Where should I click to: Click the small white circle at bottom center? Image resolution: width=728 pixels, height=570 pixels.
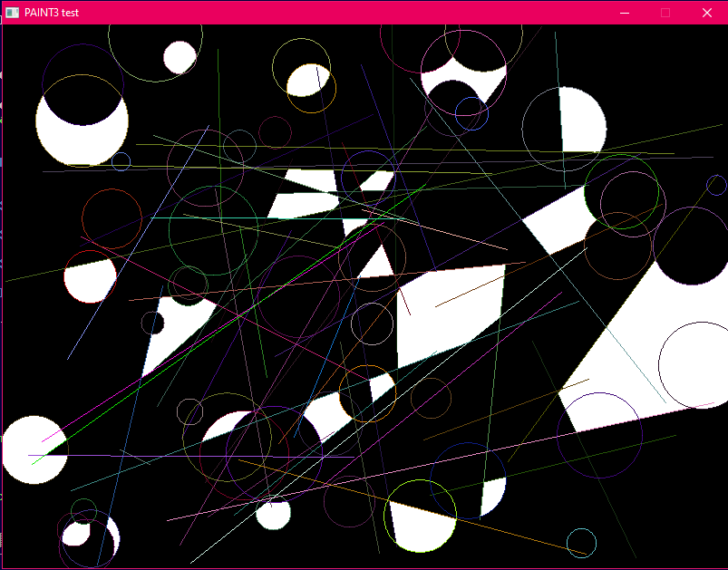pyautogui.click(x=273, y=514)
